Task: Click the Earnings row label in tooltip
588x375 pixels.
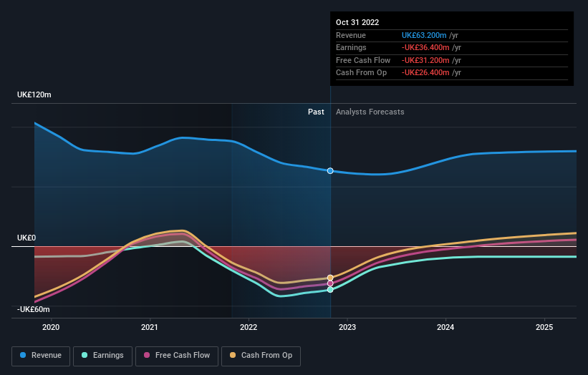Action: pos(351,47)
